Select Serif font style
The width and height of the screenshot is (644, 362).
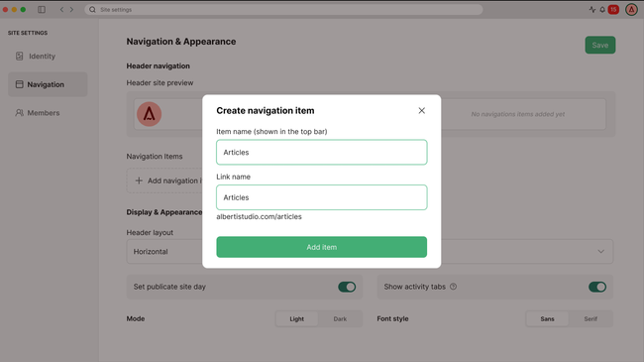[x=590, y=318]
